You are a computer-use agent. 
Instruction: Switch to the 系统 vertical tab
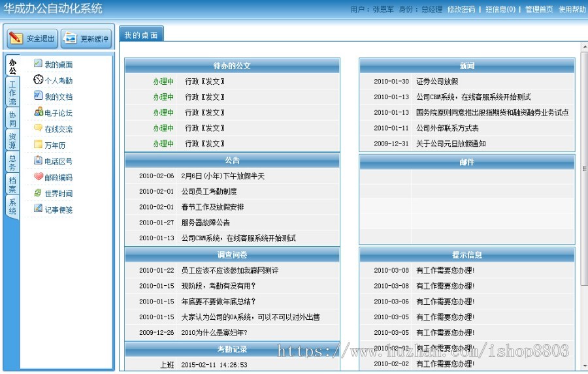pyautogui.click(x=12, y=206)
